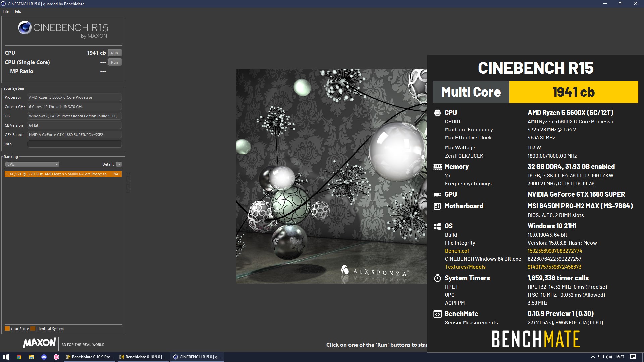Click the Max Core Frequency value 4725.28 MHz
Screen dimensions: 644x362
click(551, 130)
